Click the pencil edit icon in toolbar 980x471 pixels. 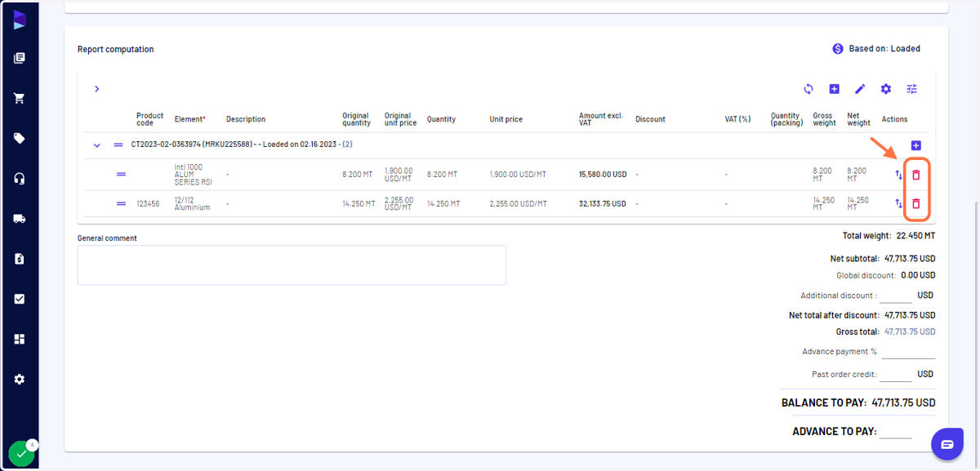click(860, 89)
